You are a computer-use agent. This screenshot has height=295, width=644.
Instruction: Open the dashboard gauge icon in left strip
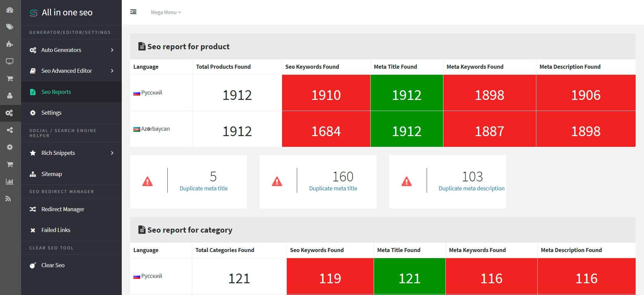(x=10, y=10)
